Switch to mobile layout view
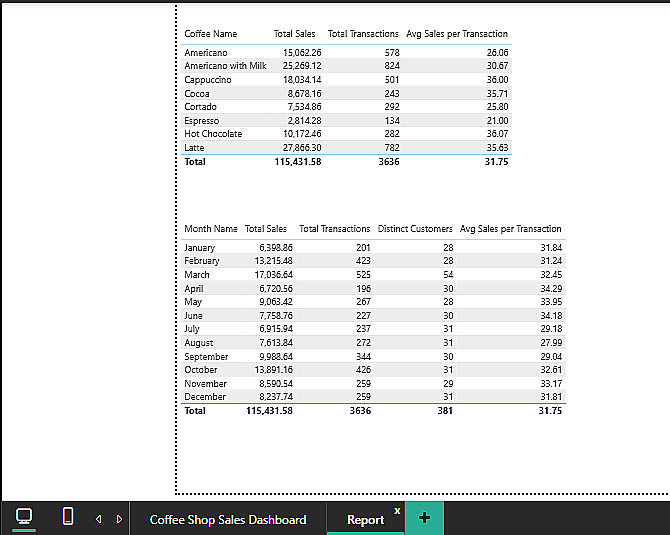670x535 pixels. [x=68, y=516]
